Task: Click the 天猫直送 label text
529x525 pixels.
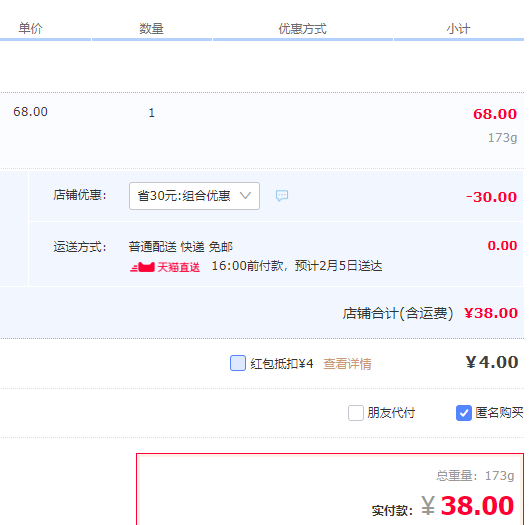Action: coord(178,268)
